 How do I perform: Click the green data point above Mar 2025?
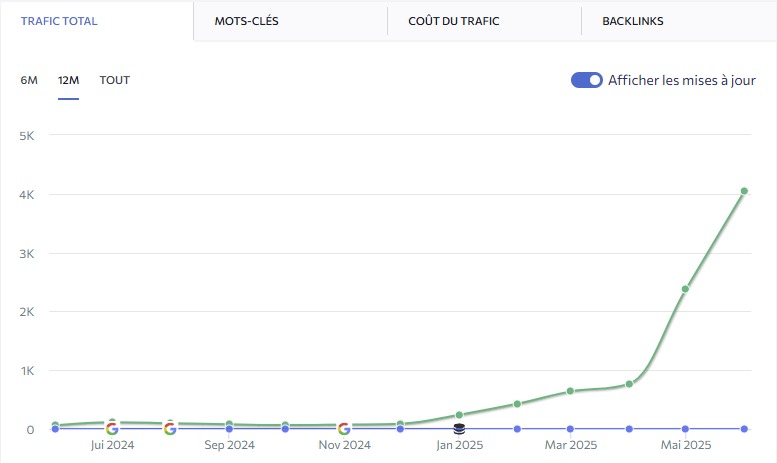coord(570,391)
